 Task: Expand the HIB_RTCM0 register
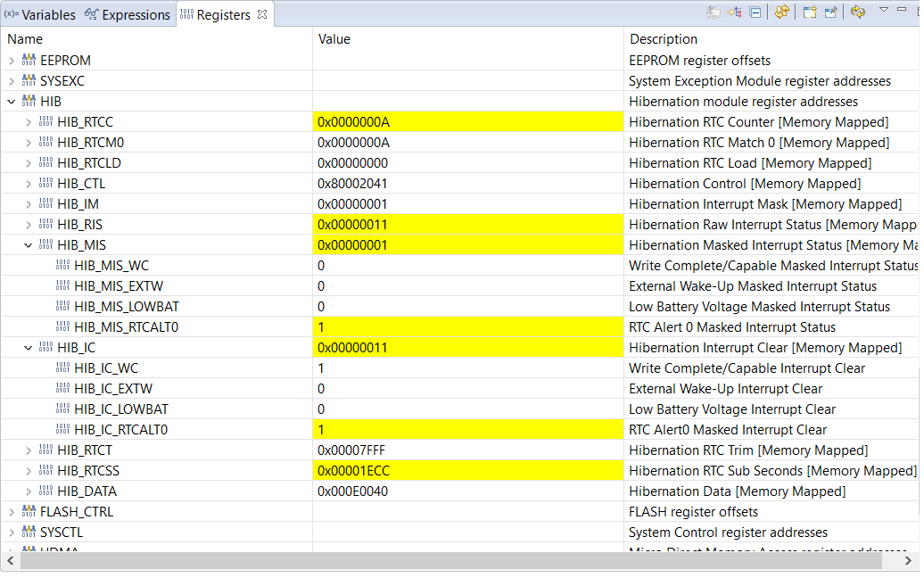pyautogui.click(x=29, y=144)
